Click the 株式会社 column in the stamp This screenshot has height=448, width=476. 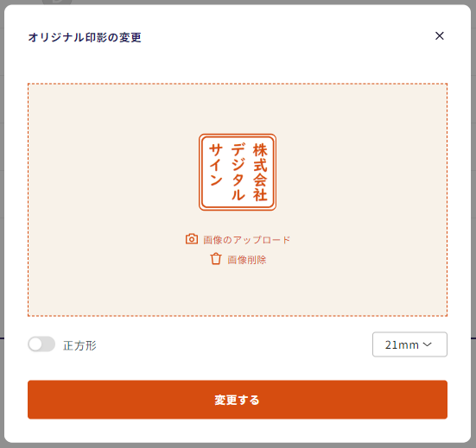pyautogui.click(x=260, y=173)
